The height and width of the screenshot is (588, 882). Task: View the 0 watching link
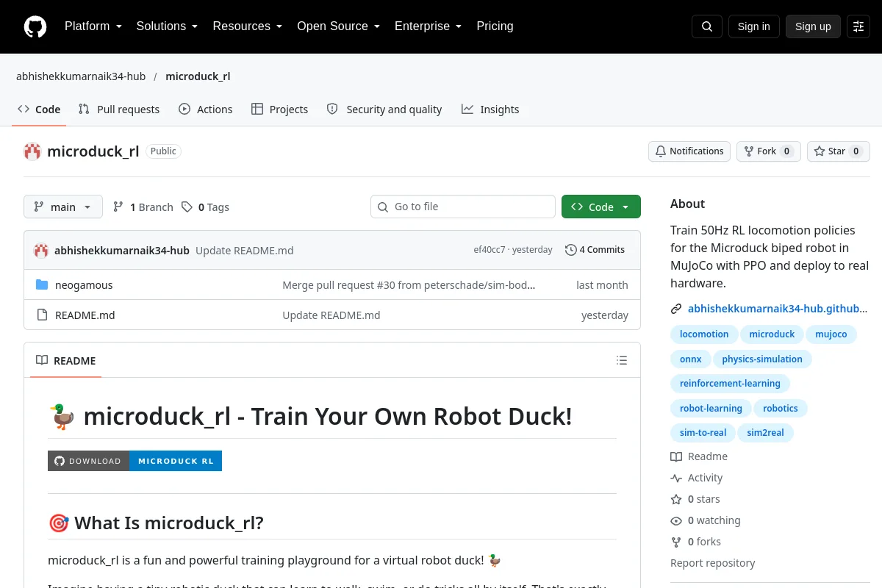click(x=706, y=520)
